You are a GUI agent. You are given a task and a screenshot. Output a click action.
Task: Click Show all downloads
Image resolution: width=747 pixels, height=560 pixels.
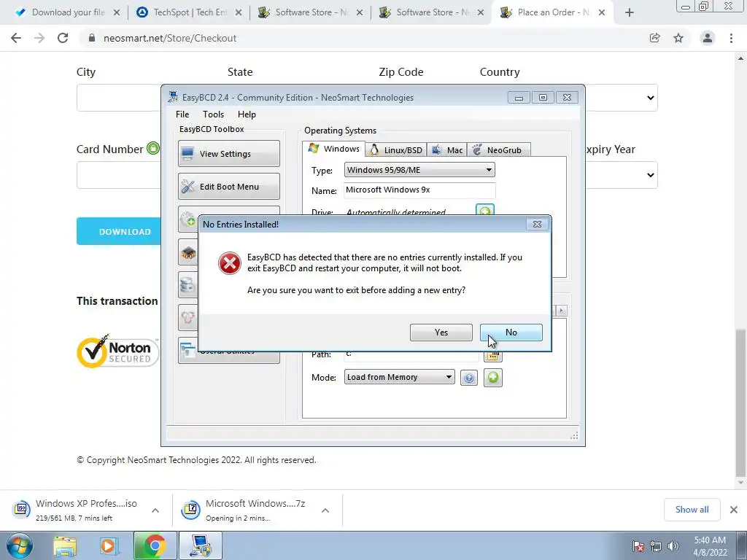click(x=692, y=510)
